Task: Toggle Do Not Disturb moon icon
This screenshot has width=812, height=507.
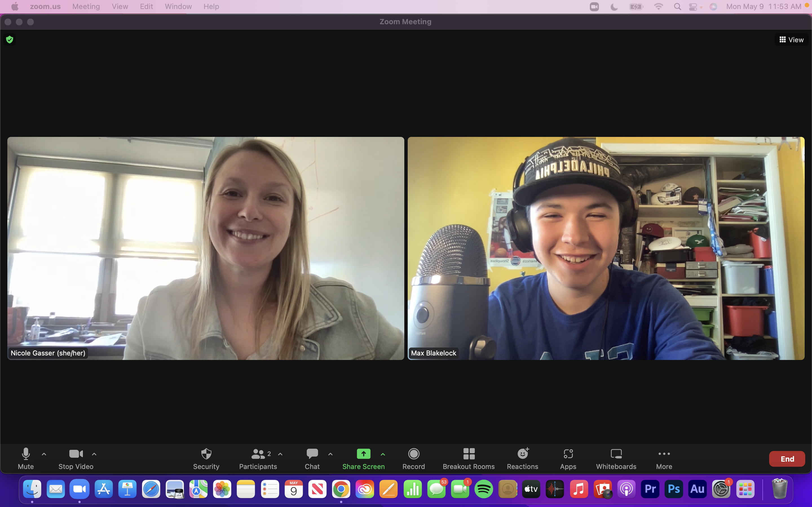Action: tap(614, 7)
